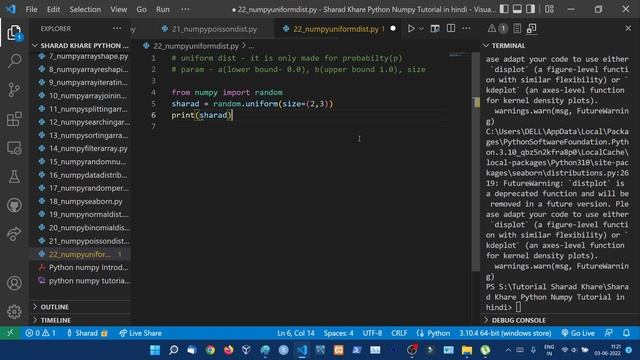The image size is (640, 360).
Task: Open Windows Start button on taskbar
Action: [x=155, y=350]
